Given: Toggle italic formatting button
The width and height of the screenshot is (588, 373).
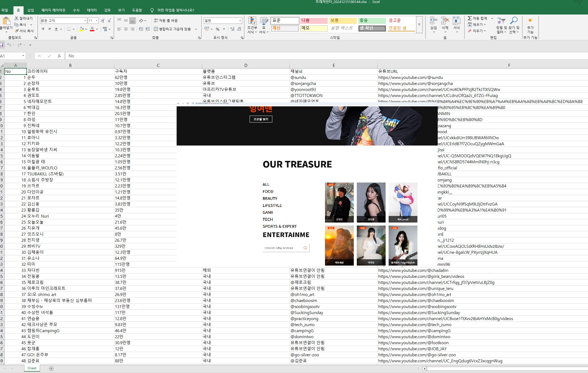Looking at the screenshot, I should [x=49, y=29].
